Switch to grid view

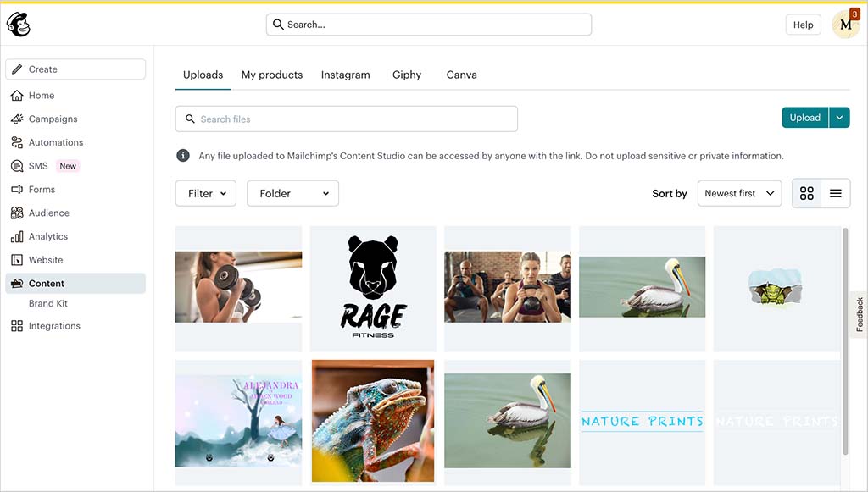pyautogui.click(x=807, y=193)
